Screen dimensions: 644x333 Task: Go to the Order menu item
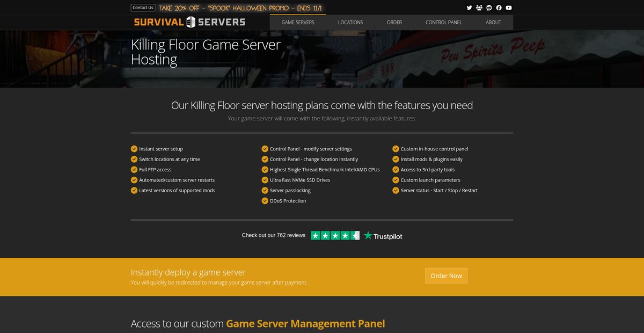[394, 23]
